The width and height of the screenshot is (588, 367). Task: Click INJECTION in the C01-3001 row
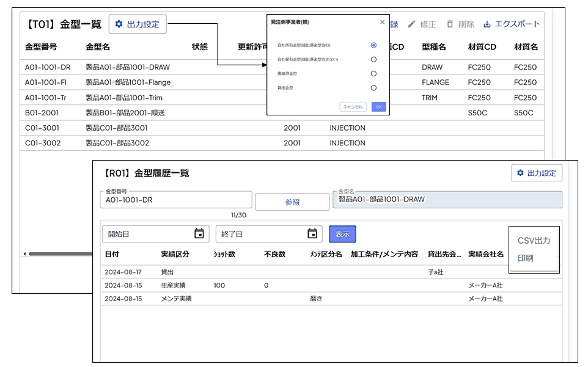(x=348, y=128)
